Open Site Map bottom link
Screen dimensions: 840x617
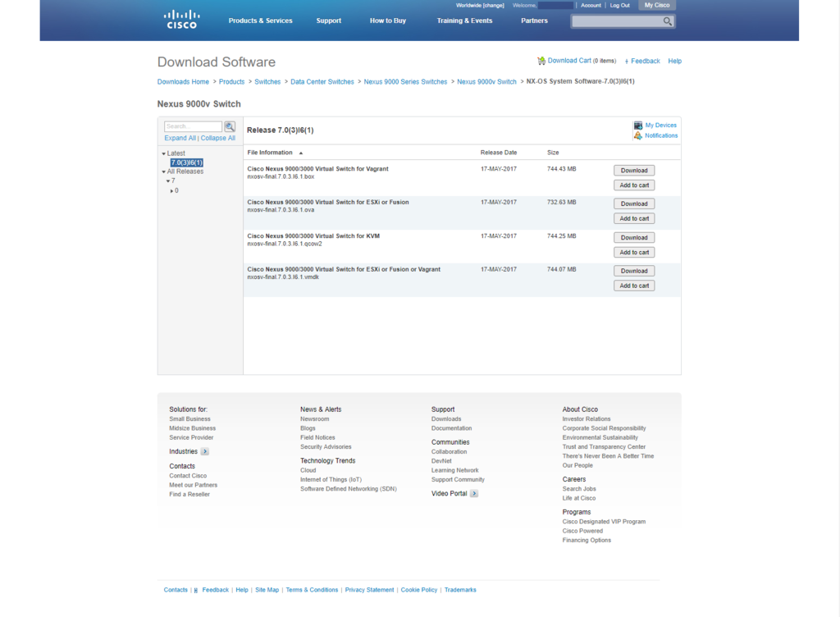(x=267, y=590)
